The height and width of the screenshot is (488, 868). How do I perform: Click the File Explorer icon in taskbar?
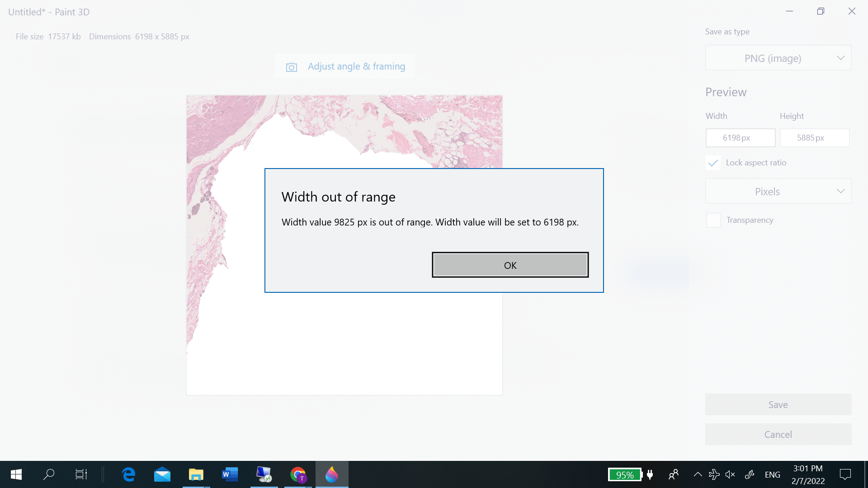[x=196, y=474]
